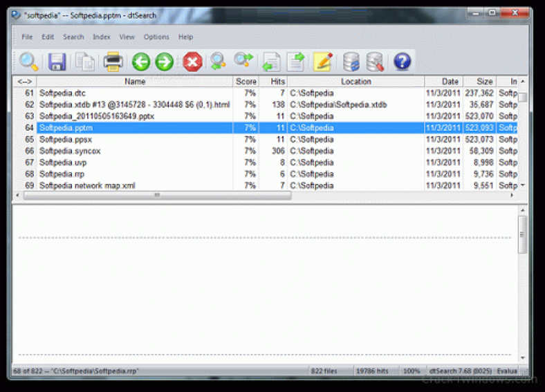
Task: Open the Options menu
Action: pyautogui.click(x=156, y=37)
